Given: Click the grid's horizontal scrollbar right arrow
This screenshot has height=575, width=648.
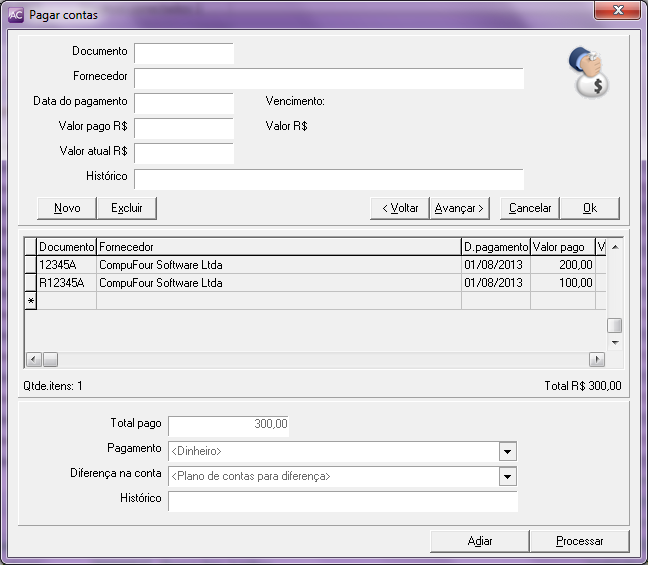Looking at the screenshot, I should click(598, 359).
